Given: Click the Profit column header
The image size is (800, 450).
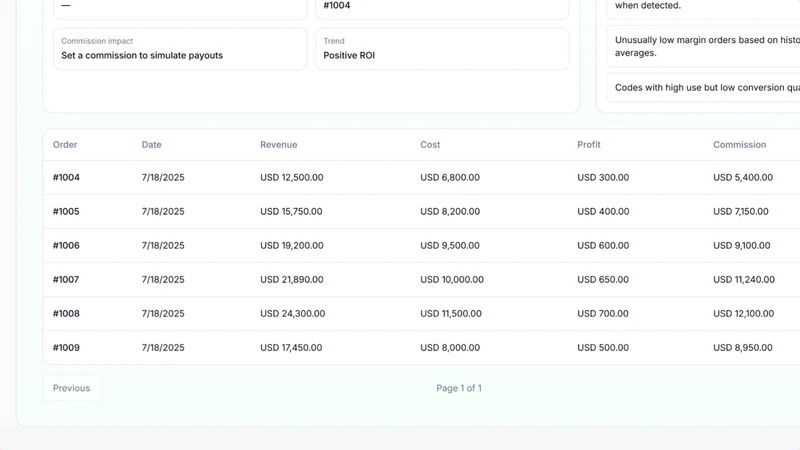Looking at the screenshot, I should click(589, 145).
